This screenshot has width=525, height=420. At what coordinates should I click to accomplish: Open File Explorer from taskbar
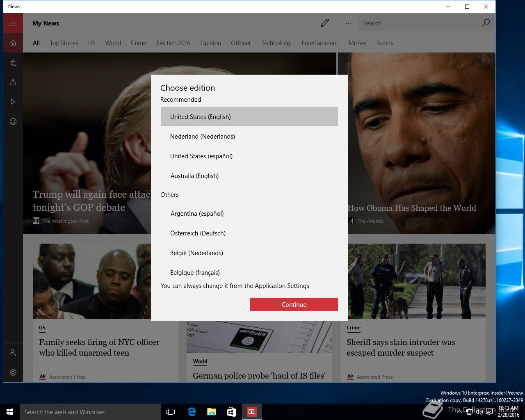(211, 412)
